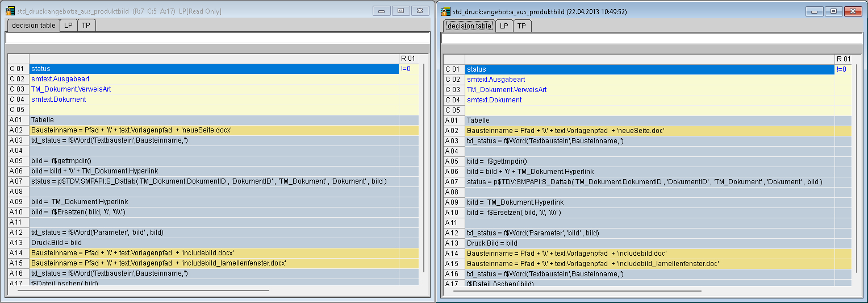The width and height of the screenshot is (868, 303).
Task: Click row header A 11 in left window
Action: 18,222
